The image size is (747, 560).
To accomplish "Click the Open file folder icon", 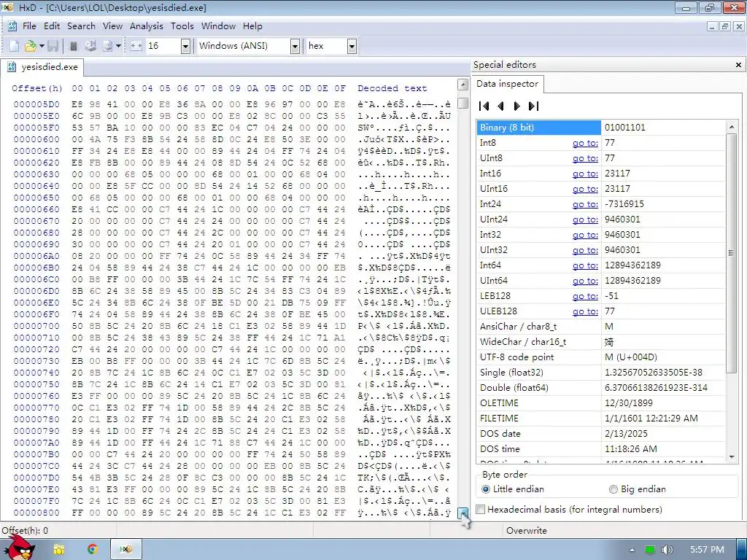I will point(30,46).
